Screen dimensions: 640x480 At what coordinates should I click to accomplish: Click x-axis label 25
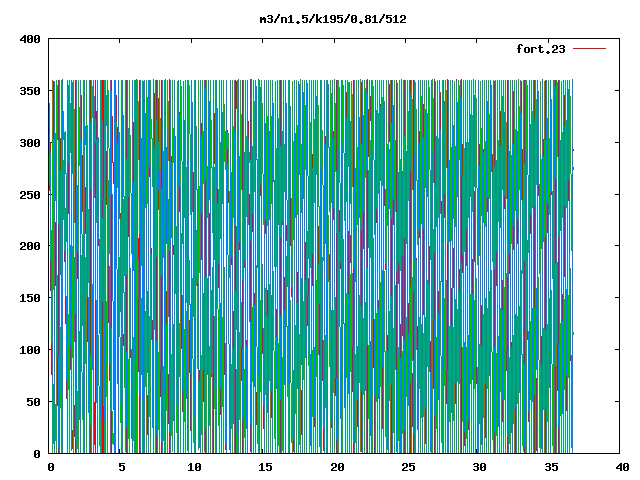click(408, 467)
